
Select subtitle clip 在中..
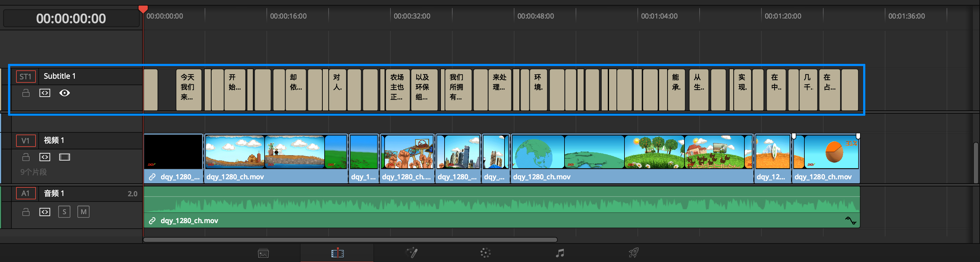point(776,89)
